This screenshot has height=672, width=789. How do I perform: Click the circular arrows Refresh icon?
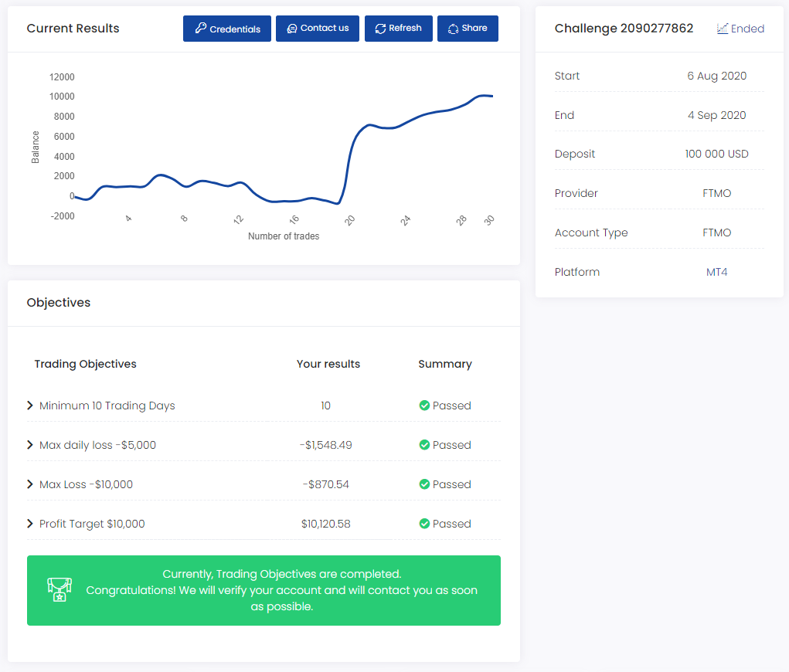(380, 29)
